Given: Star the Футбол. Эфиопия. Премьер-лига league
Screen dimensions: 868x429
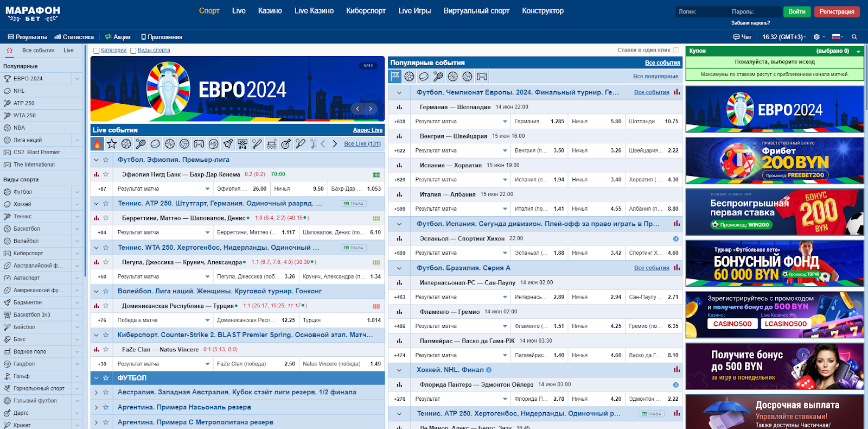Looking at the screenshot, I should (x=106, y=160).
